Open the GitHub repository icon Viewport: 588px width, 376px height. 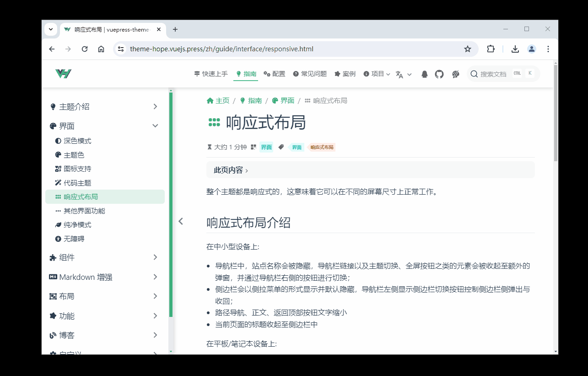tap(439, 74)
